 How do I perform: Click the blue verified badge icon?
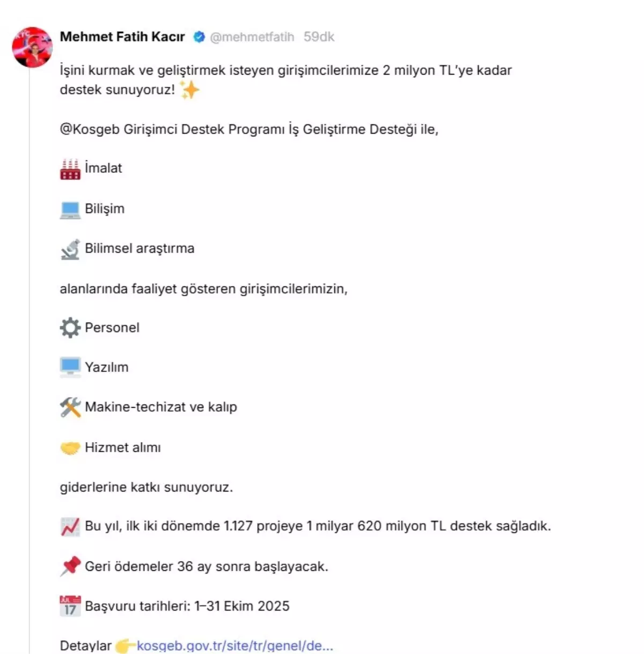pyautogui.click(x=199, y=37)
